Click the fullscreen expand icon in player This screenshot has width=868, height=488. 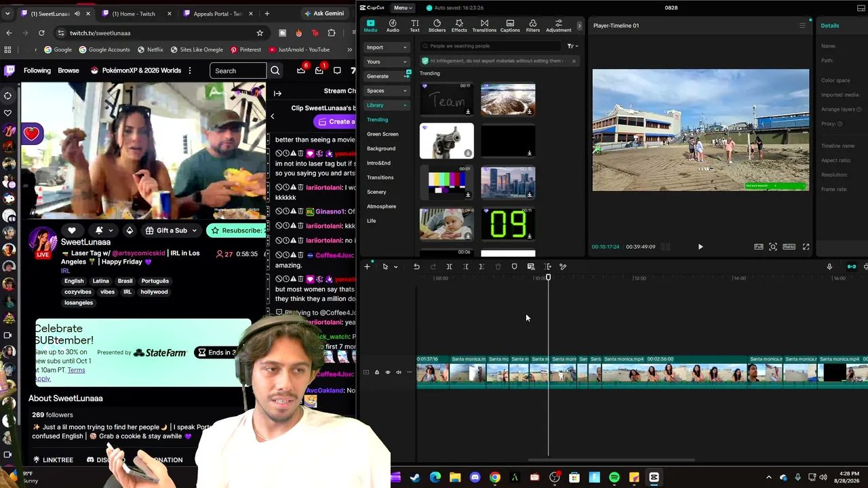(806, 247)
